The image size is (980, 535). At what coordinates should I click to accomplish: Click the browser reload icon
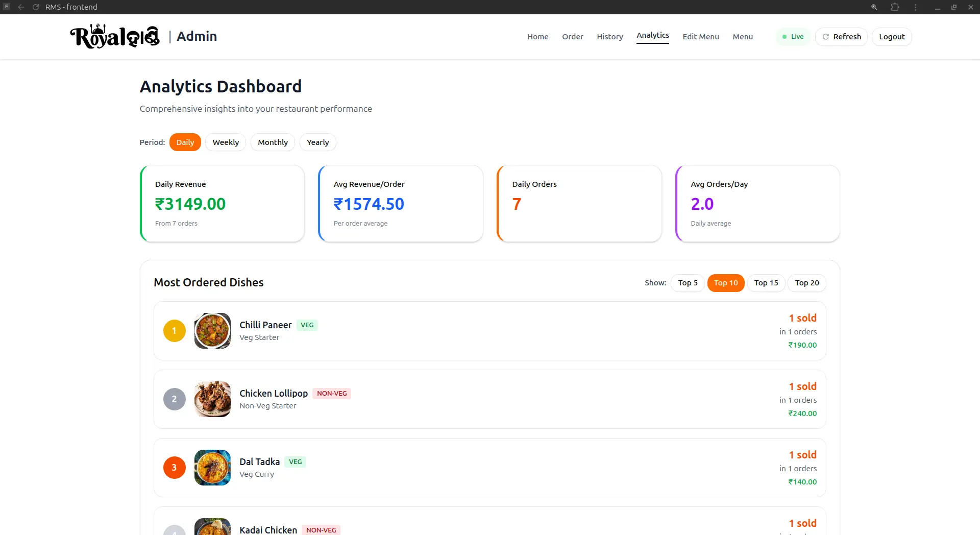36,7
